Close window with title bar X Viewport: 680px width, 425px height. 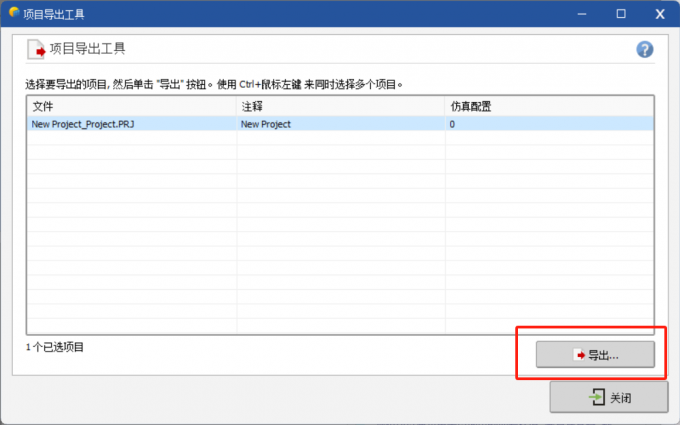[660, 14]
